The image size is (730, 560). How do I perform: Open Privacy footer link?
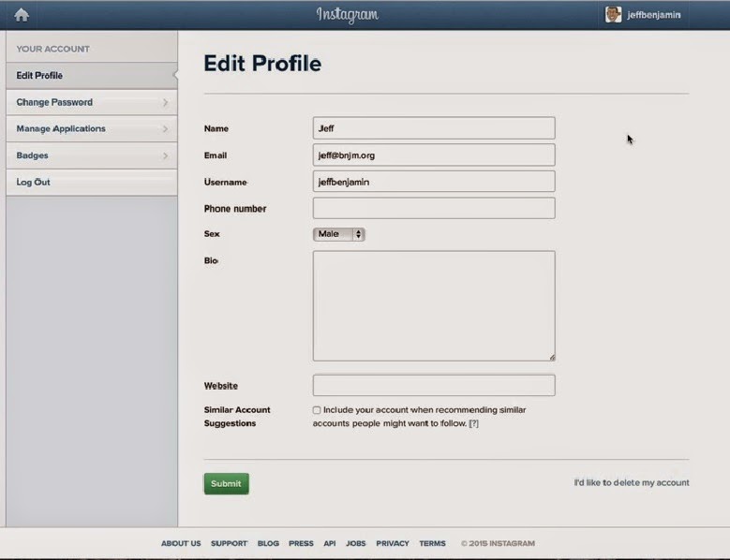pyautogui.click(x=393, y=543)
